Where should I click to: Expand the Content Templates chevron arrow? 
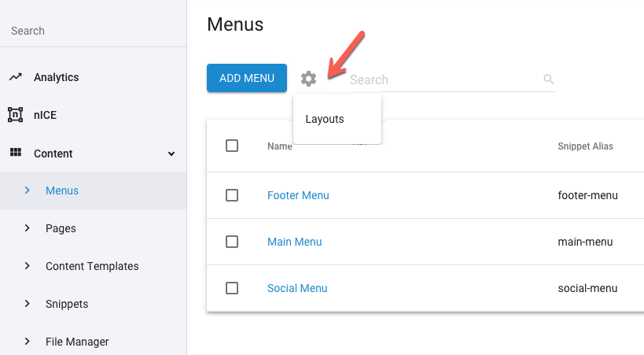(28, 266)
